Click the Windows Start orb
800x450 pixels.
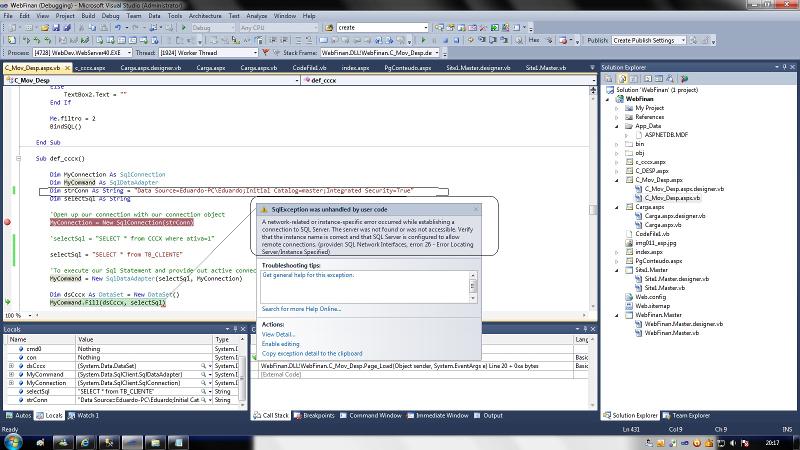point(13,442)
